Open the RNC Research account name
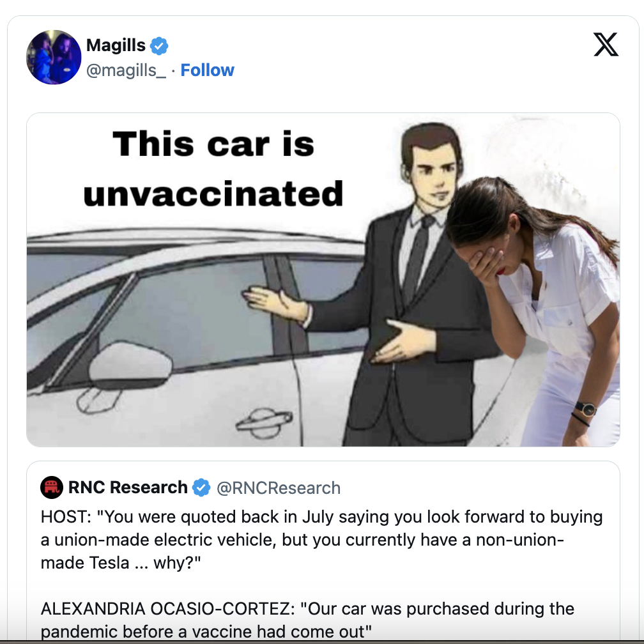644x644 pixels. pos(128,487)
